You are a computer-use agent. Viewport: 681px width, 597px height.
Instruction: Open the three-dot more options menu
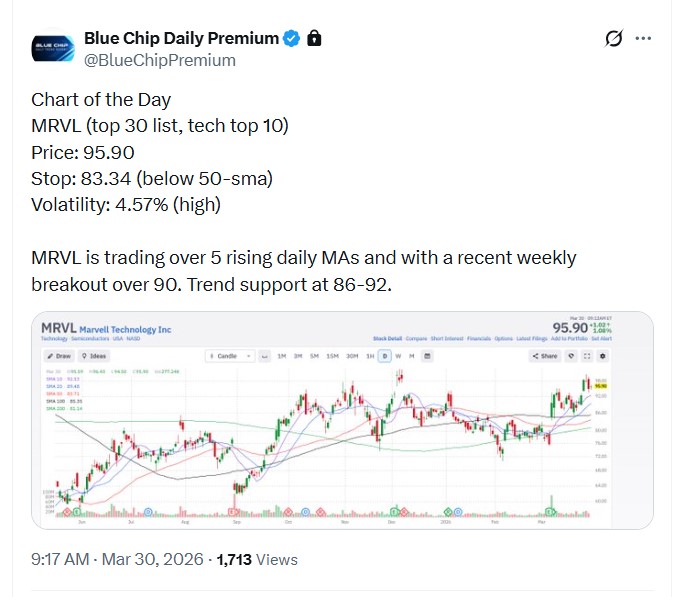coord(644,39)
